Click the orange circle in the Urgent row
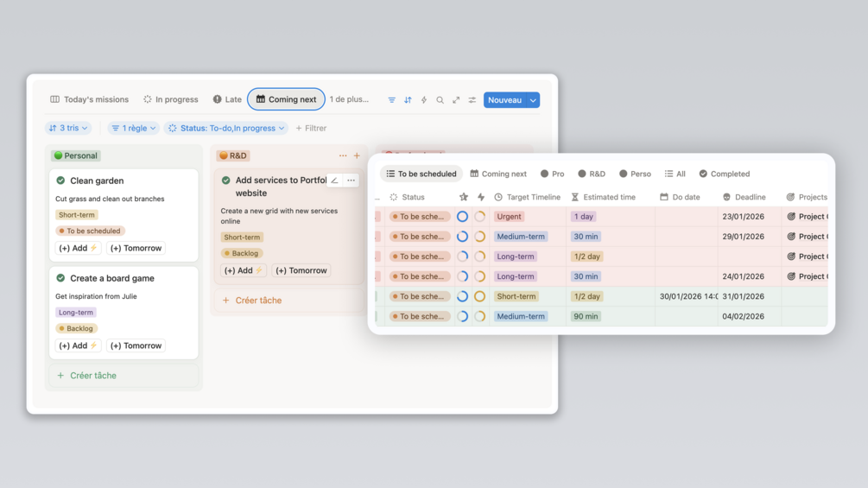This screenshot has height=488, width=868. (480, 216)
